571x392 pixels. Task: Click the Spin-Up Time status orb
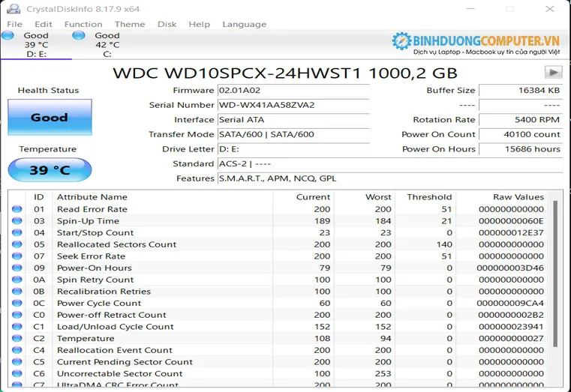click(x=17, y=221)
